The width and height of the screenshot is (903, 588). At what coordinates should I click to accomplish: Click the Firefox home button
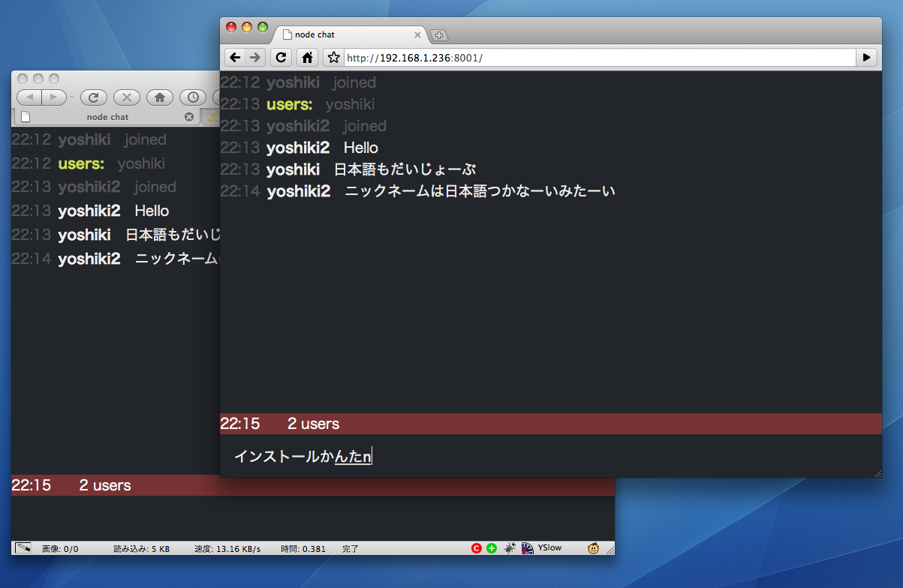coord(160,97)
